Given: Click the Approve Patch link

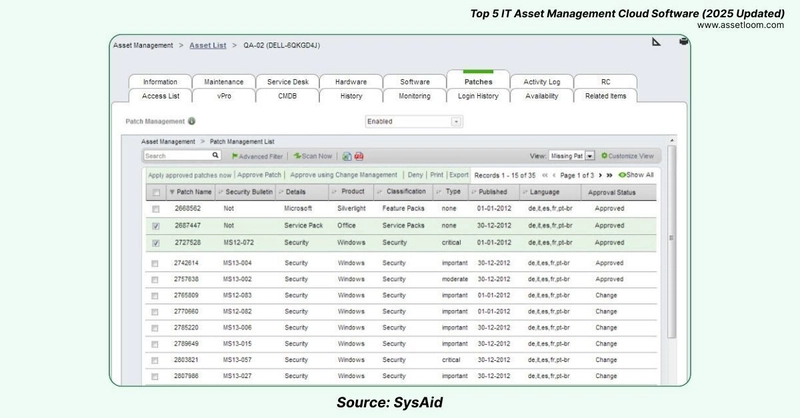Looking at the screenshot, I should click(x=259, y=175).
